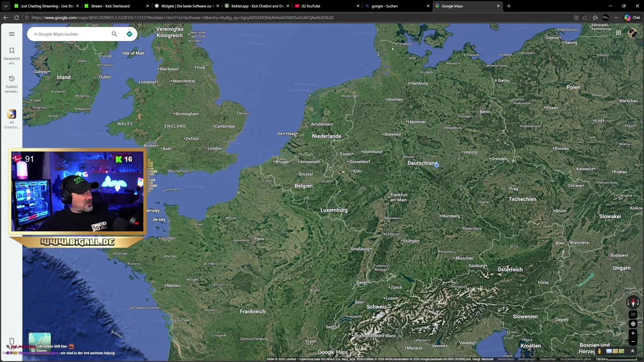Open the AR Entertainment recent item
The width and height of the screenshot is (644, 362).
coord(12,120)
